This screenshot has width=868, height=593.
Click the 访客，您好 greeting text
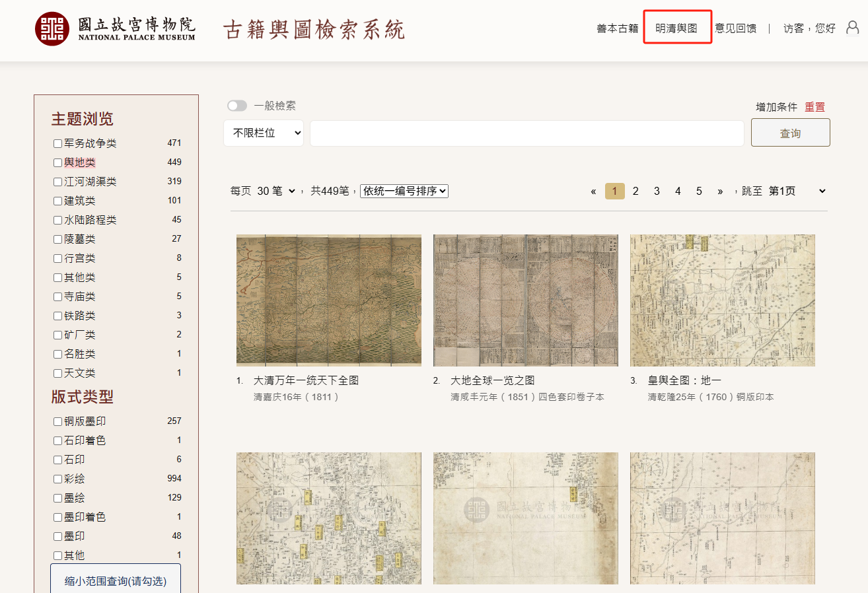click(809, 28)
